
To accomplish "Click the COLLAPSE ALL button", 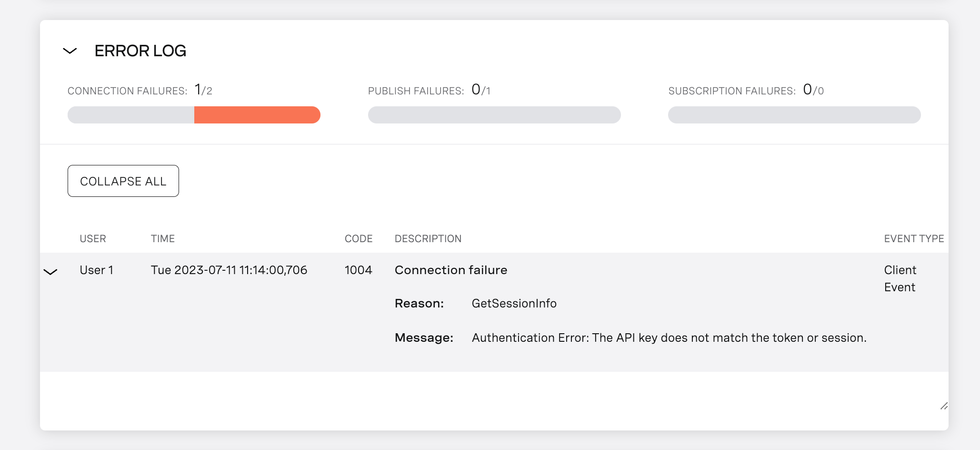I will (x=123, y=181).
